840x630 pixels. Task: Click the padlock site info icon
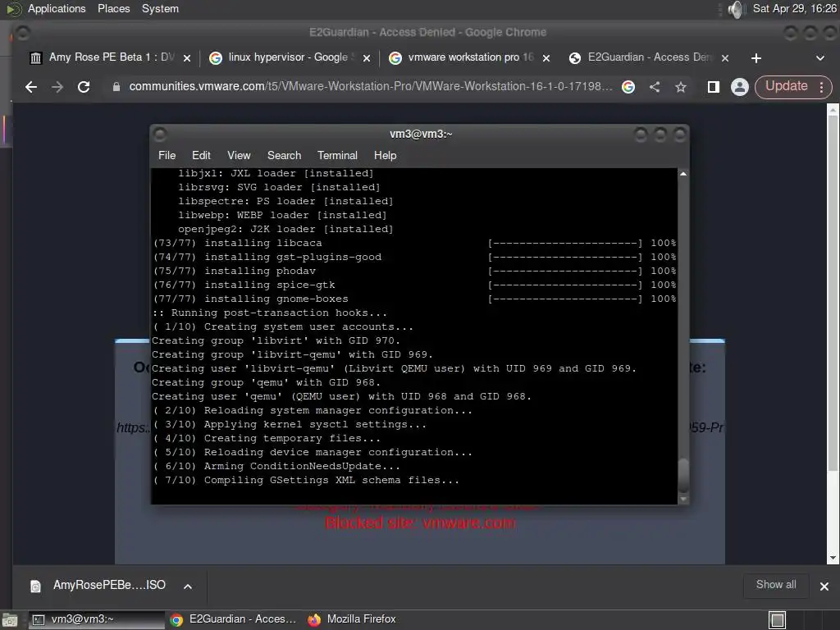click(x=116, y=87)
